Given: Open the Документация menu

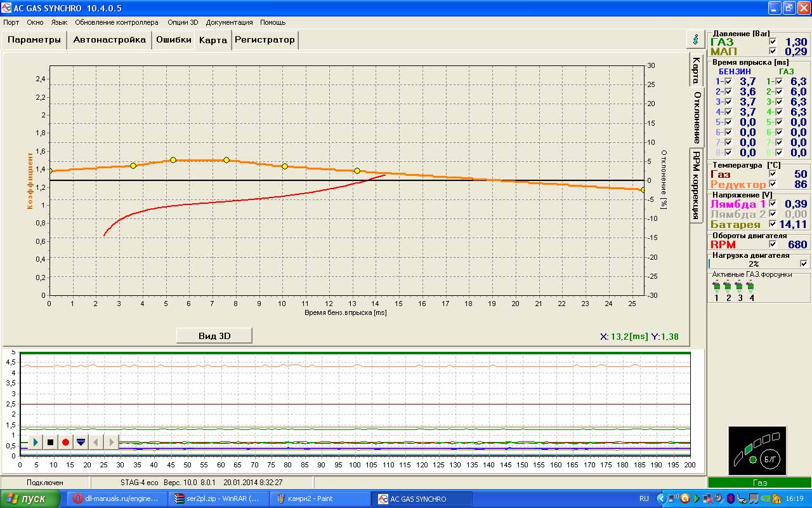Looking at the screenshot, I should tap(229, 22).
